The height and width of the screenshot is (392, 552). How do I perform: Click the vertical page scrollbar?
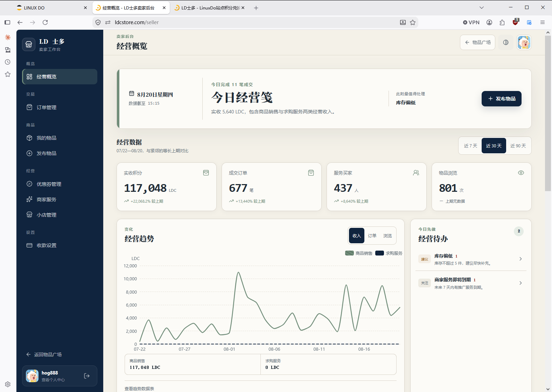coord(548,113)
